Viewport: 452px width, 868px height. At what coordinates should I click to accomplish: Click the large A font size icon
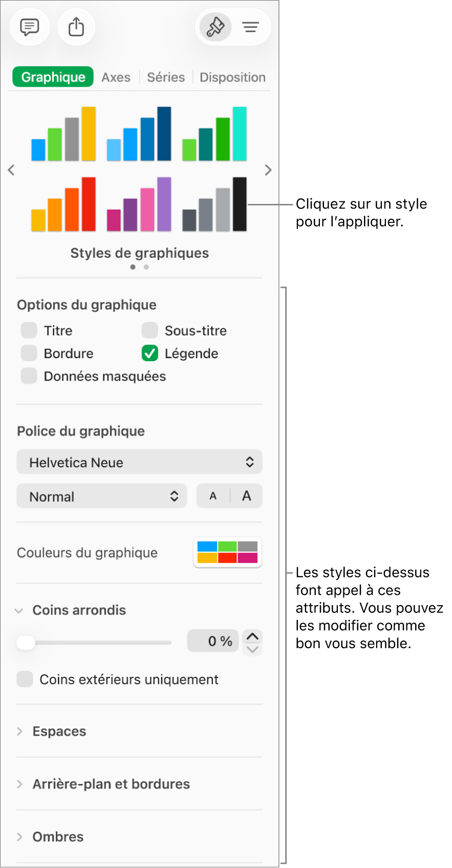coord(246,495)
